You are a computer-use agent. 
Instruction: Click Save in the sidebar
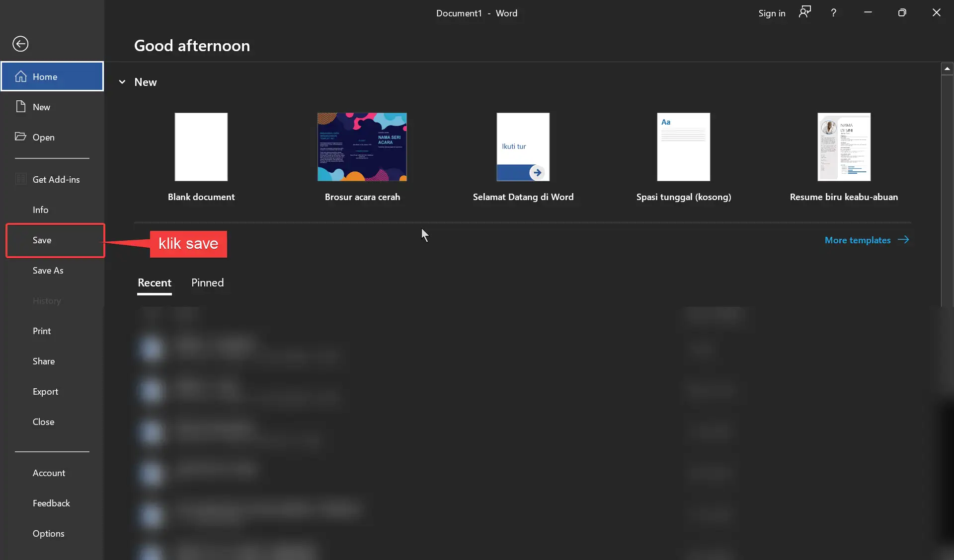coord(42,240)
